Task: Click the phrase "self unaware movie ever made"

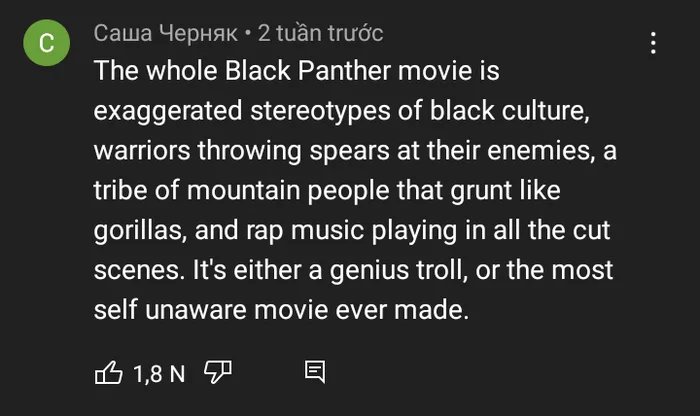Action: click(280, 310)
